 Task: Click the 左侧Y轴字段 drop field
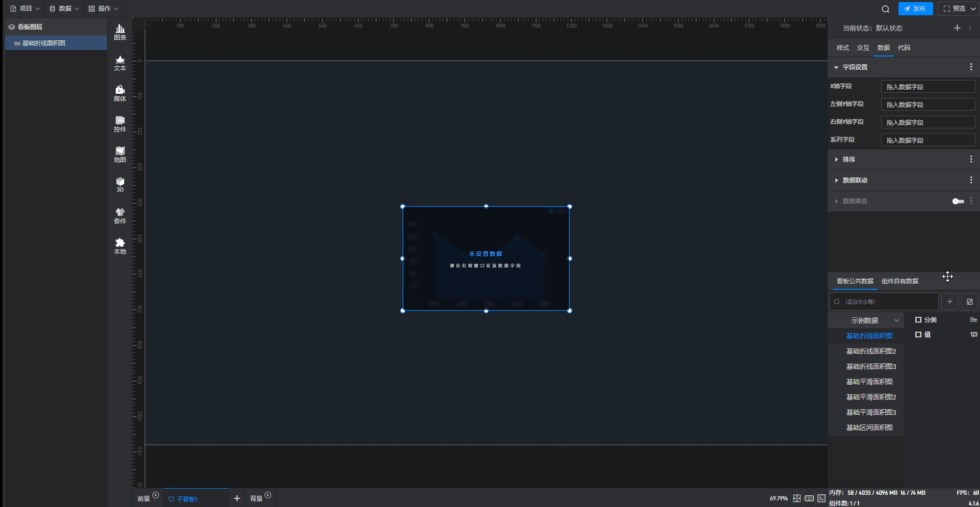tap(928, 104)
